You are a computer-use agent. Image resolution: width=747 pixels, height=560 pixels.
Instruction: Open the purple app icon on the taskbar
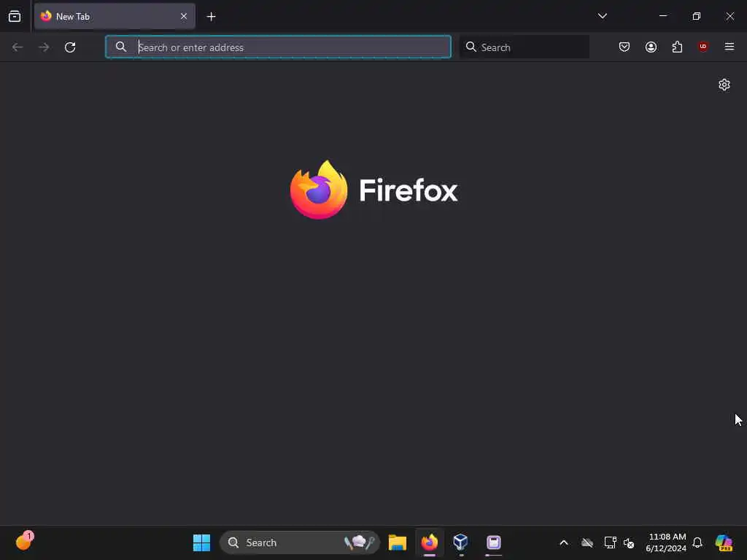(x=494, y=542)
